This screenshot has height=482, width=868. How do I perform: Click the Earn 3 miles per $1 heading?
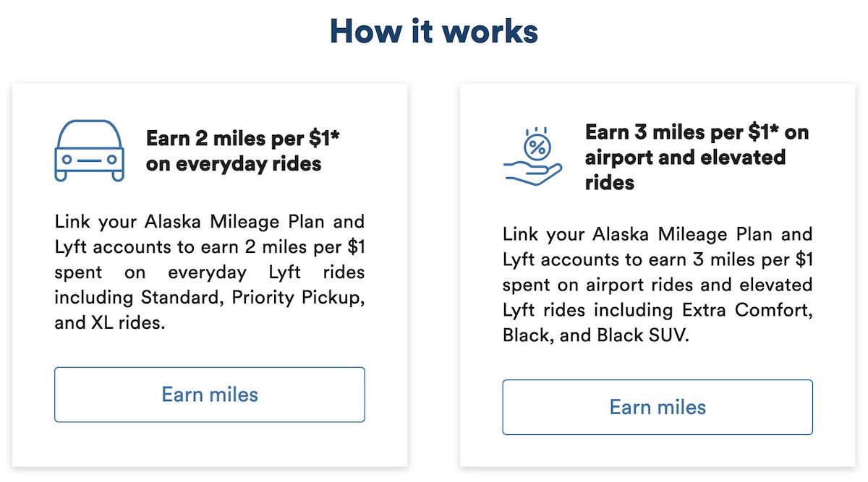coord(697,157)
